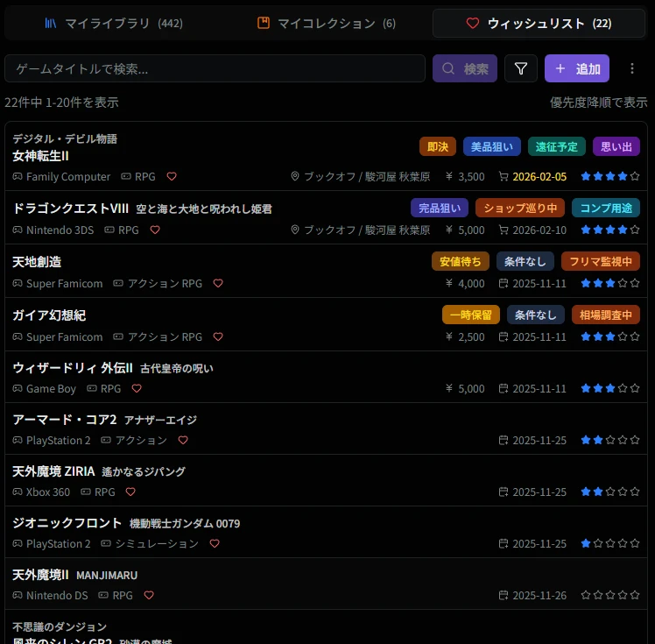This screenshot has width=655, height=644.
Task: Toggle wishlist heart for 女神転生II
Action: pyautogui.click(x=172, y=176)
